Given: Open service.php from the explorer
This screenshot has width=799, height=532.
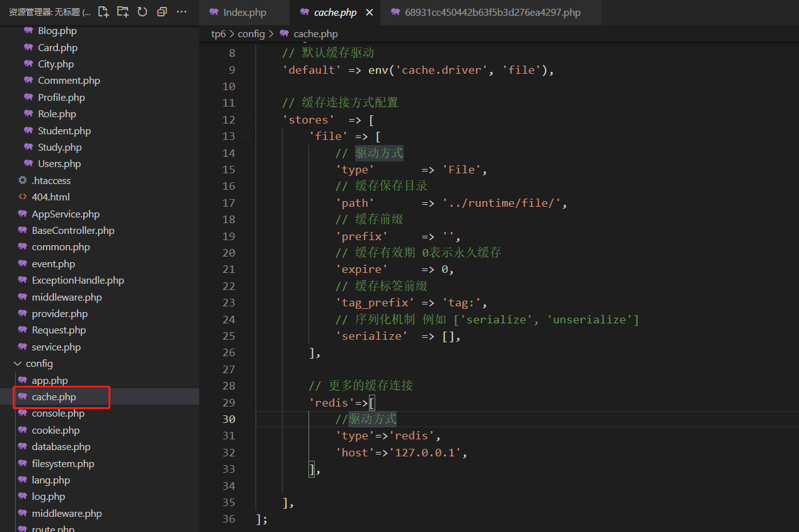Looking at the screenshot, I should 56,347.
